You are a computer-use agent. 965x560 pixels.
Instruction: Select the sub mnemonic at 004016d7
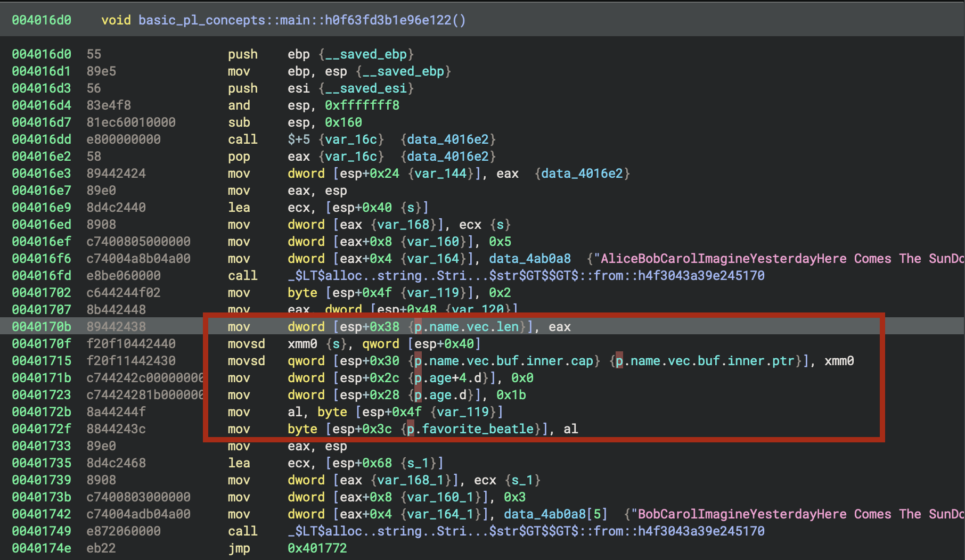point(239,122)
